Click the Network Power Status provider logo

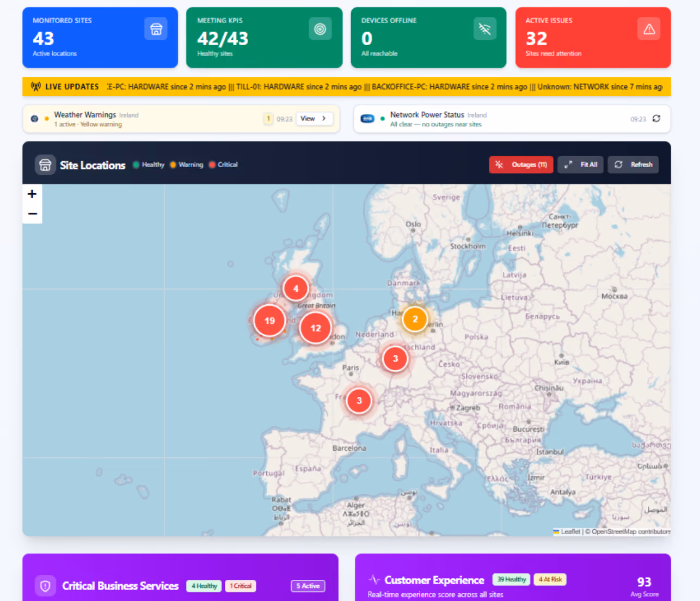tap(367, 119)
